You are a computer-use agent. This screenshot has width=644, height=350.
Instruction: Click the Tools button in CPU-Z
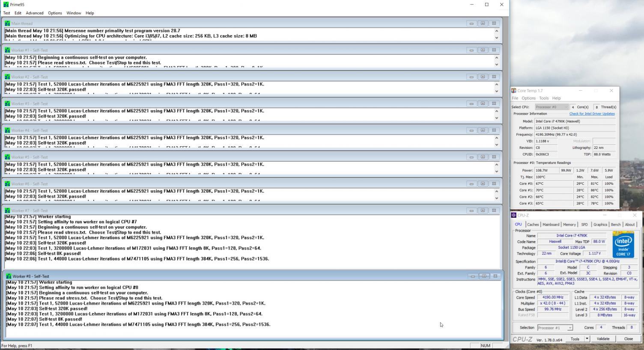[575, 339]
